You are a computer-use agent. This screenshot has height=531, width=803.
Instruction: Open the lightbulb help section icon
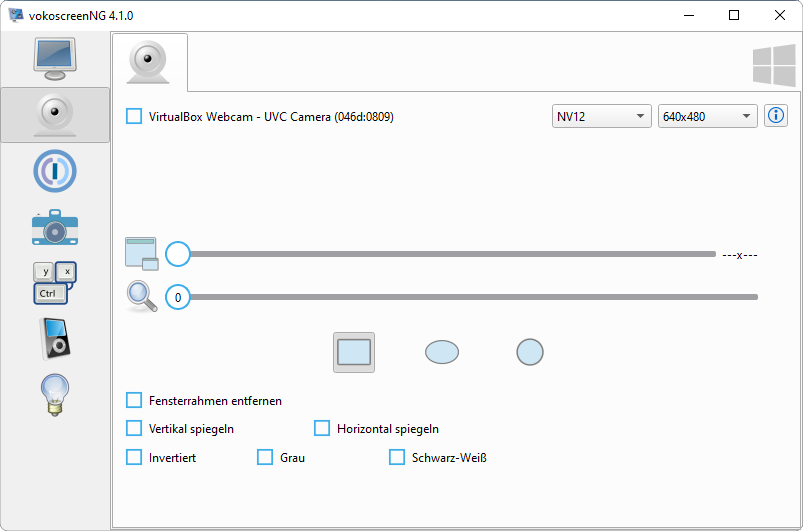[55, 394]
